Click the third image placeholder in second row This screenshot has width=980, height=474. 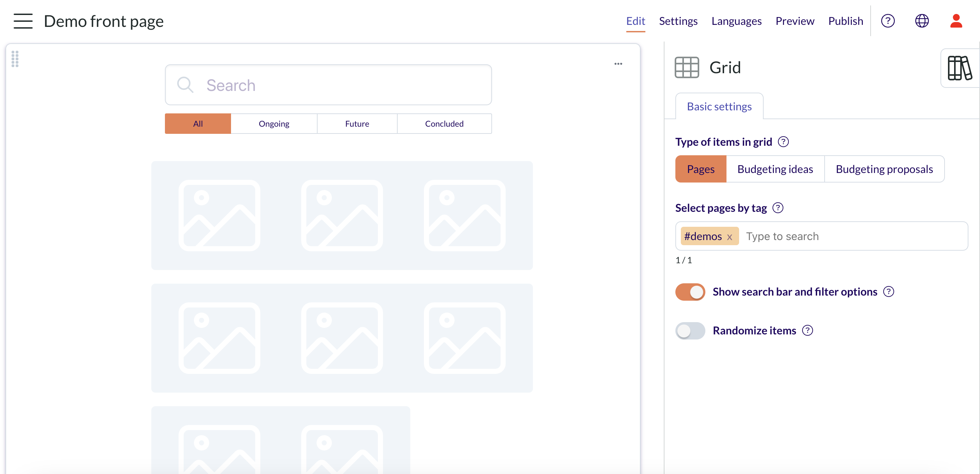(x=464, y=338)
